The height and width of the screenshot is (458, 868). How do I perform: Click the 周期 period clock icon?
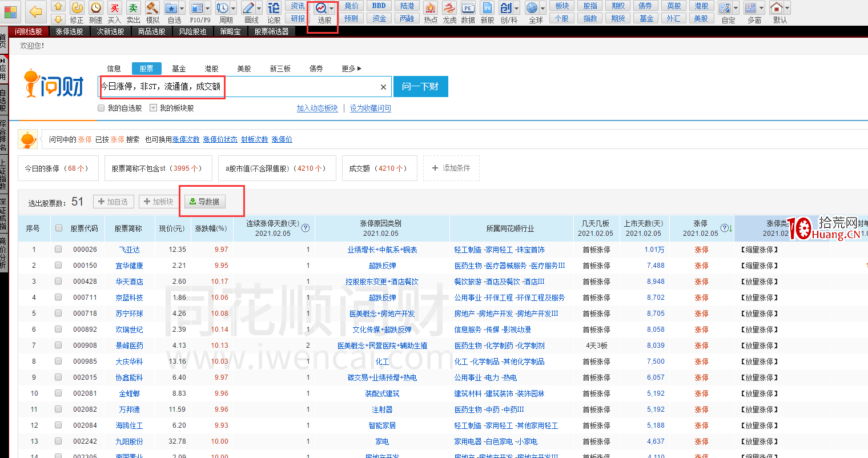point(223,7)
